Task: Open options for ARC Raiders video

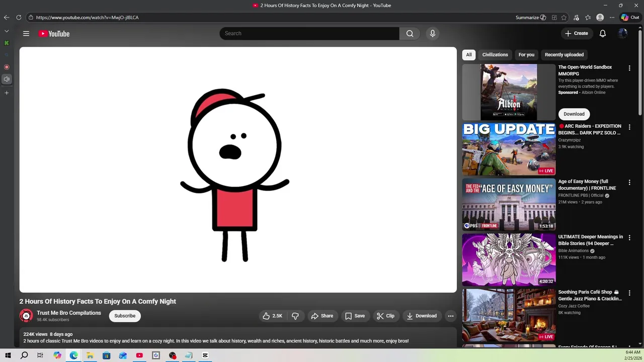Action: click(x=629, y=127)
